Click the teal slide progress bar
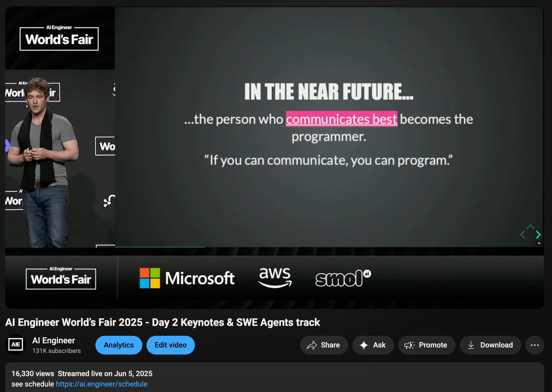 160,246
